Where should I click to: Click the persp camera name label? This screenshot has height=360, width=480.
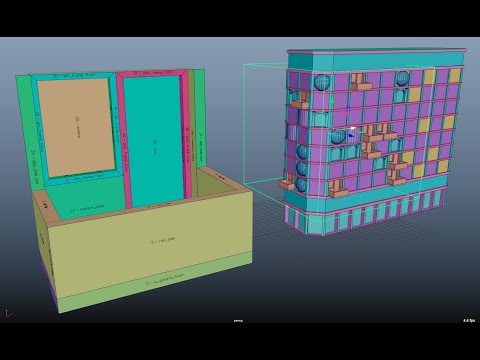point(238,321)
